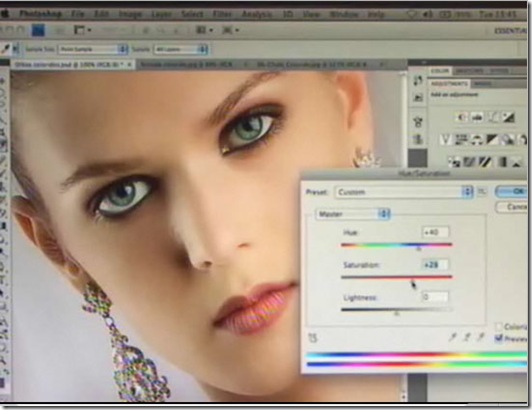Add a Photo Filter adjustment
Image resolution: width=532 pixels, height=410 pixels.
(x=508, y=139)
